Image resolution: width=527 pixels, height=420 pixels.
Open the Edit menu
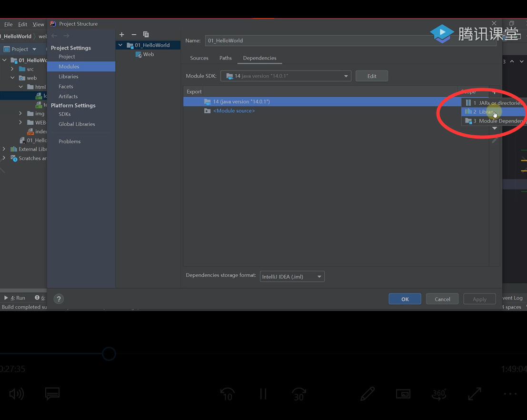click(22, 24)
